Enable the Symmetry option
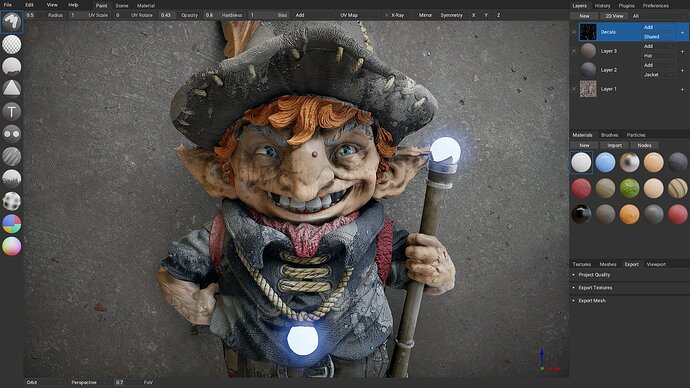This screenshot has height=388, width=690. click(x=451, y=15)
